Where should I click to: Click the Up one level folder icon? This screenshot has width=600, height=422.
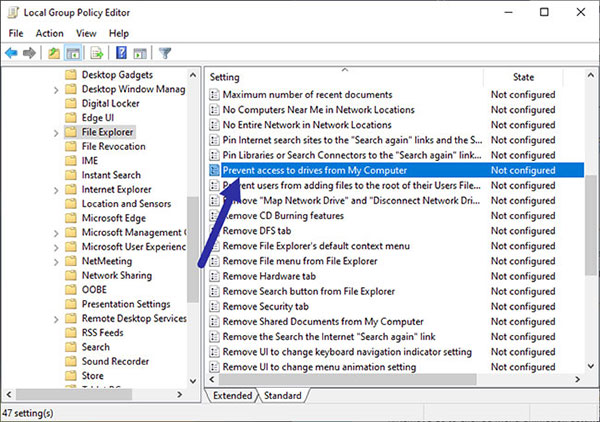pos(54,53)
